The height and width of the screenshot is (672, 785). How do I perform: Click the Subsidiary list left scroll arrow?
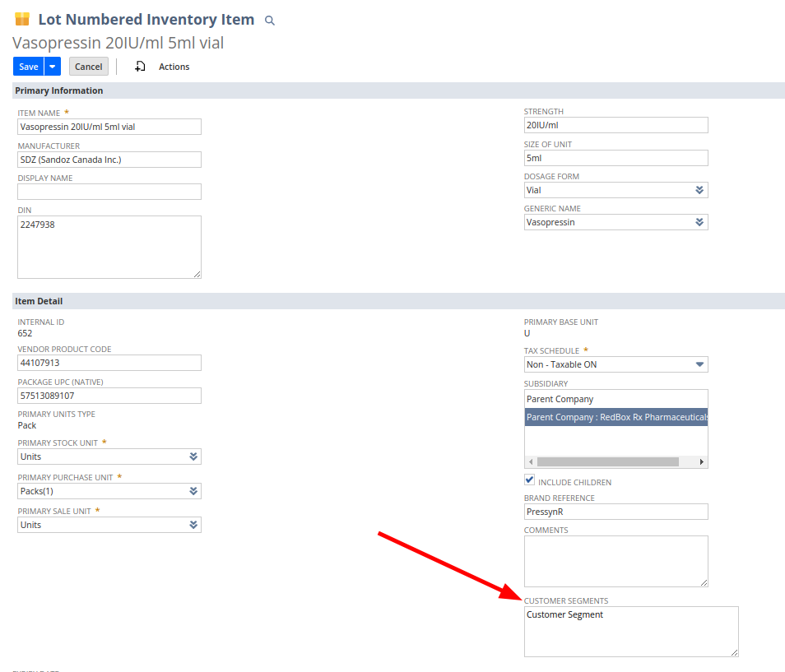coord(531,462)
